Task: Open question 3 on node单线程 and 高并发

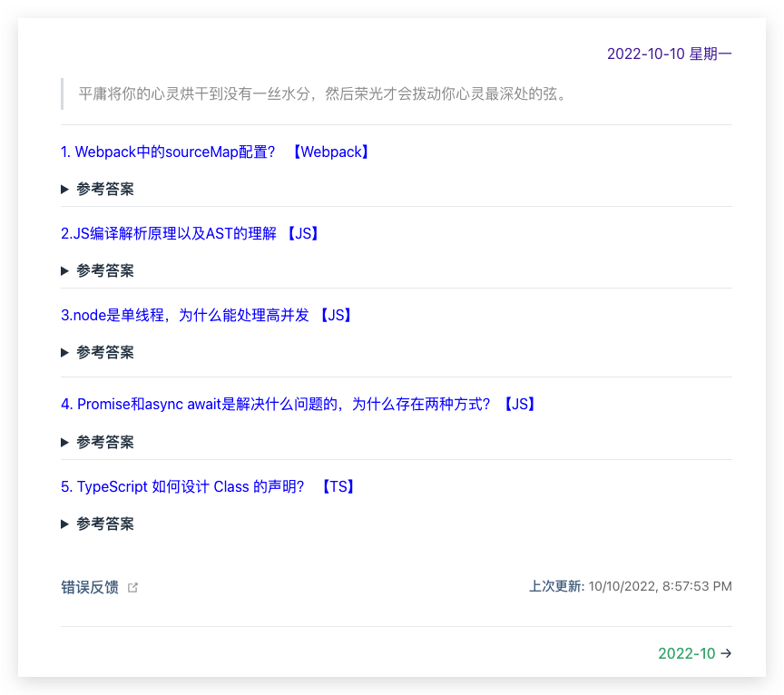Action: (185, 315)
